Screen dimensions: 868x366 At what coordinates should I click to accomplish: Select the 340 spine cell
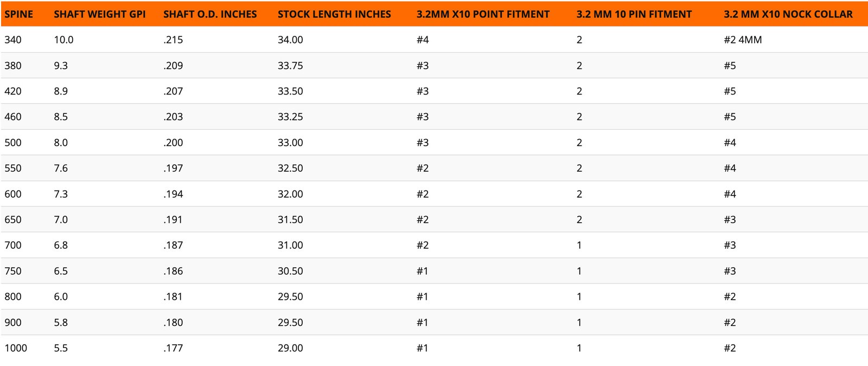coord(13,40)
